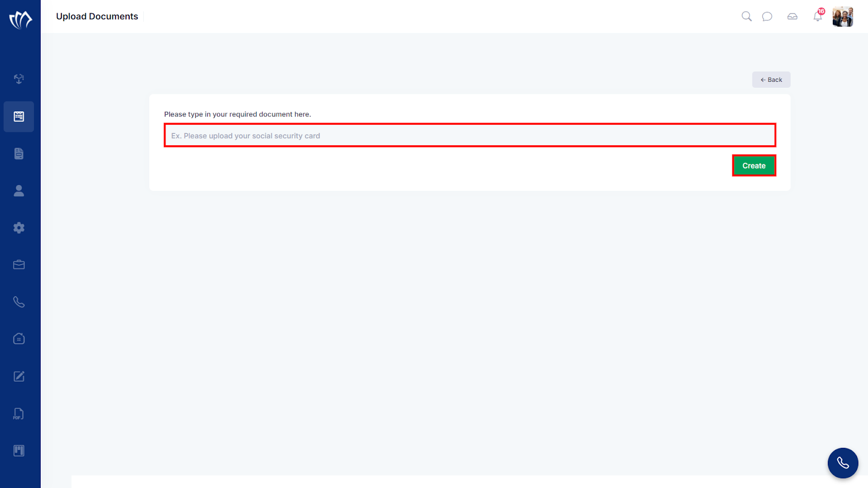Click 'Please type in your required document' label
Image resolution: width=868 pixels, height=488 pixels.
pos(238,114)
